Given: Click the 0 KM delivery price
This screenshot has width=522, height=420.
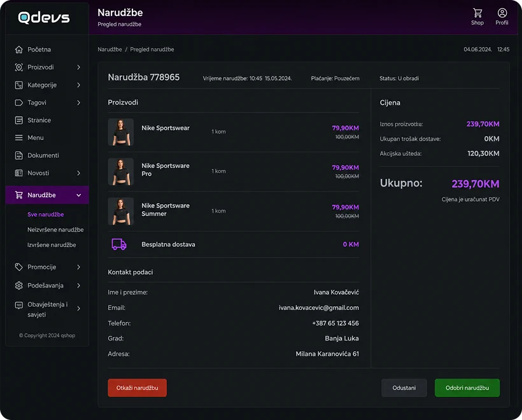Looking at the screenshot, I should (x=351, y=244).
